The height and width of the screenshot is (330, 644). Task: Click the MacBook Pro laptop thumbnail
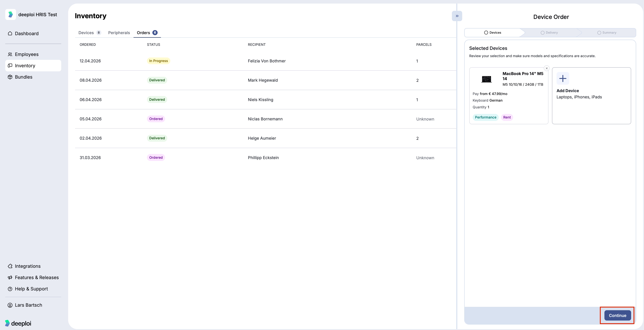coord(486,79)
